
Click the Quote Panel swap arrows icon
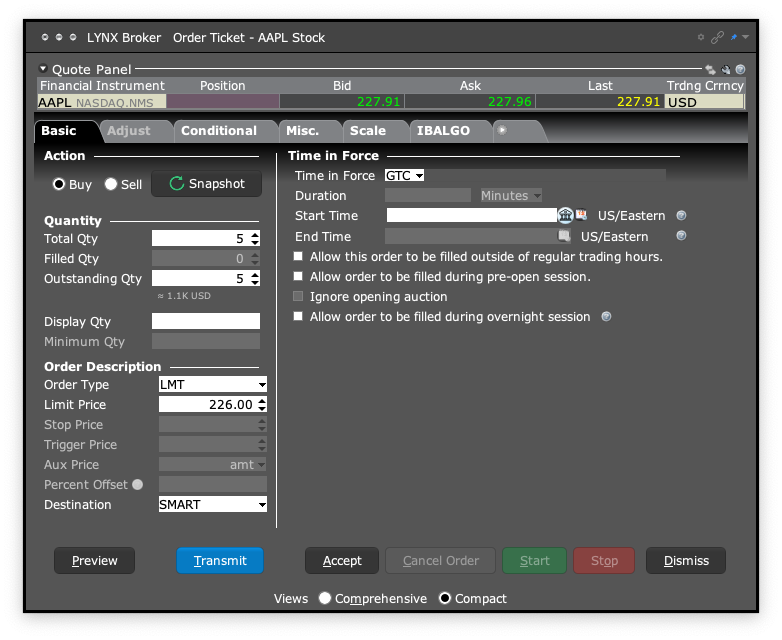pyautogui.click(x=710, y=70)
